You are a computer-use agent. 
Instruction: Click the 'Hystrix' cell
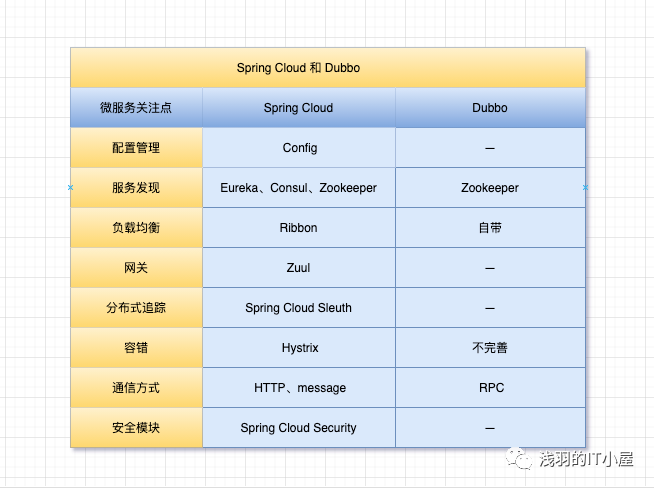pos(299,348)
